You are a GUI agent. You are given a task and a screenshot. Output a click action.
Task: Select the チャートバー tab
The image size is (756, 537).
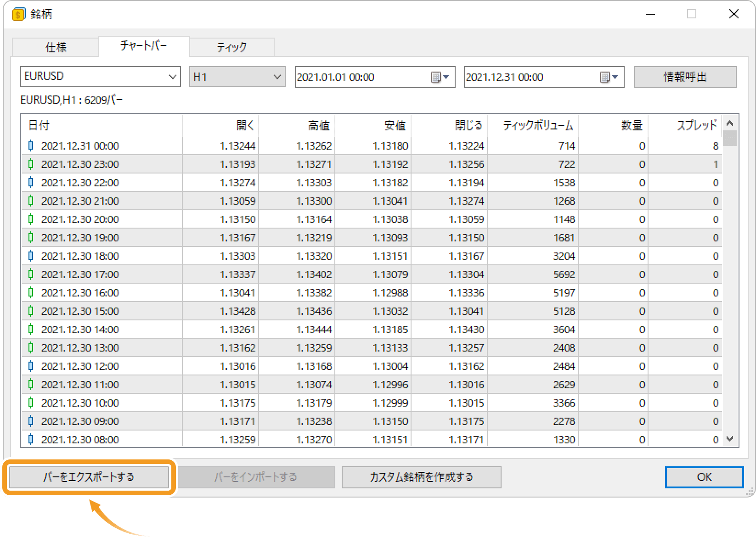point(144,46)
